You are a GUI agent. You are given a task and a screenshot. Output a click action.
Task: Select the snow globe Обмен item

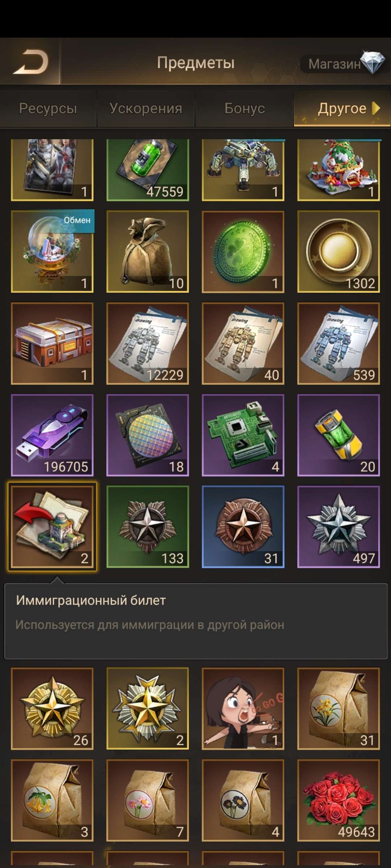pos(52,252)
